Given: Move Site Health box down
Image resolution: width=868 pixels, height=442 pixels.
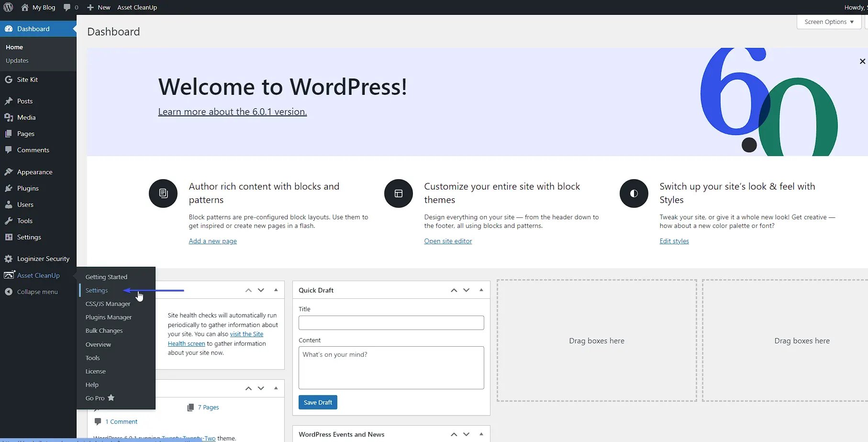Looking at the screenshot, I should click(x=261, y=290).
